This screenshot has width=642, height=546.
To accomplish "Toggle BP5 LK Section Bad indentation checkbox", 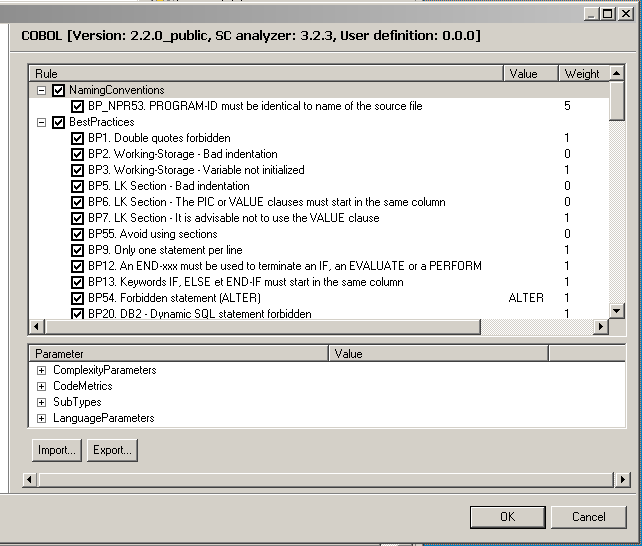I will tap(77, 186).
